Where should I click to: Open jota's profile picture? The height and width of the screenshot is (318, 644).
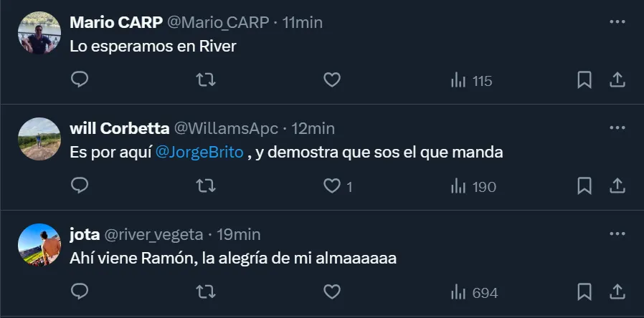(39, 245)
